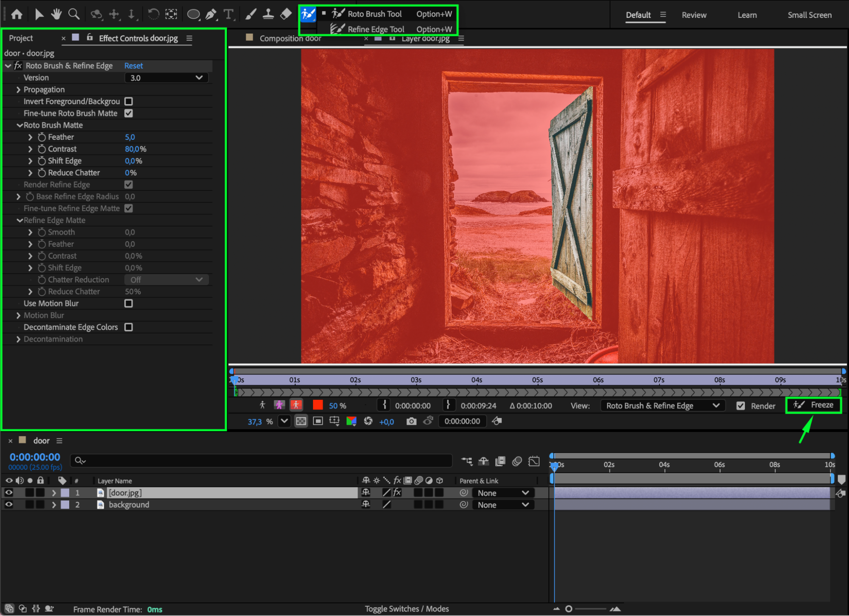The height and width of the screenshot is (616, 849).
Task: Enable Invert Foreground/Background checkbox
Action: coord(129,102)
